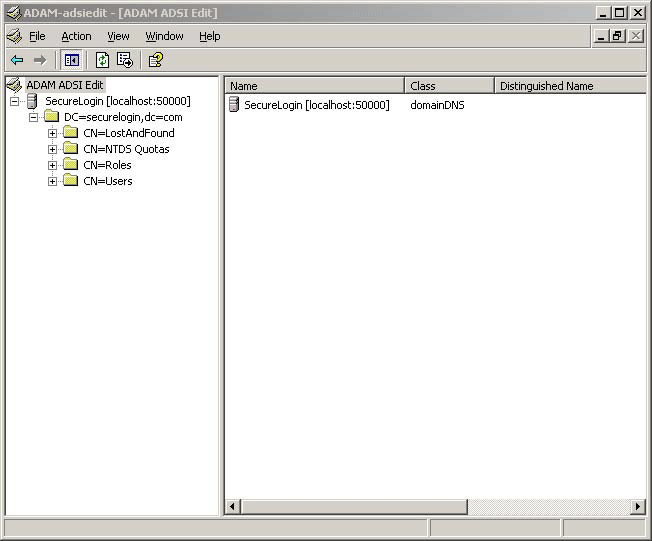This screenshot has width=652, height=541.
Task: Click the horizontal scrollbar left arrow
Action: coord(232,506)
